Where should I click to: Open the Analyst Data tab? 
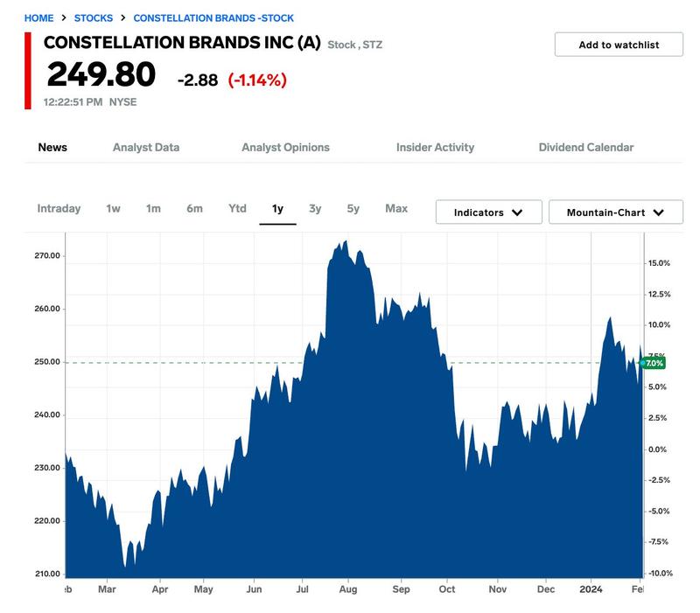pos(146,147)
